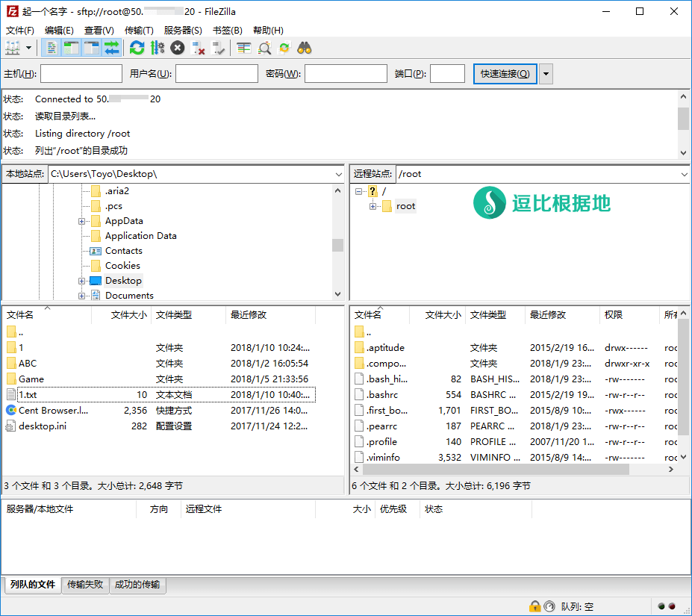Click the 主机(H) input field
Viewport: 692px width, 616px height.
click(x=81, y=74)
